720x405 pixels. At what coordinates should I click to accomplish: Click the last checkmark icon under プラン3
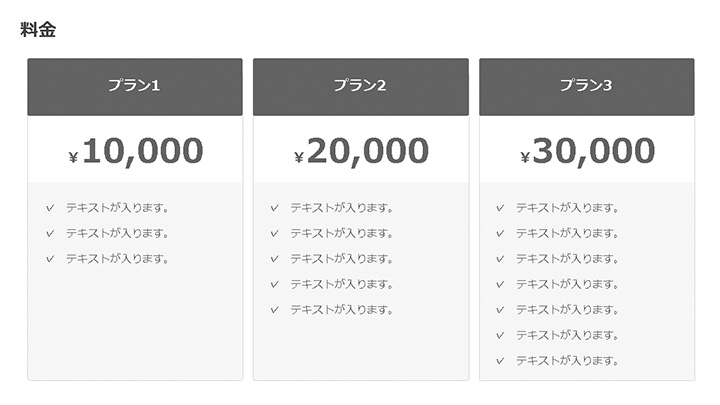point(500,361)
